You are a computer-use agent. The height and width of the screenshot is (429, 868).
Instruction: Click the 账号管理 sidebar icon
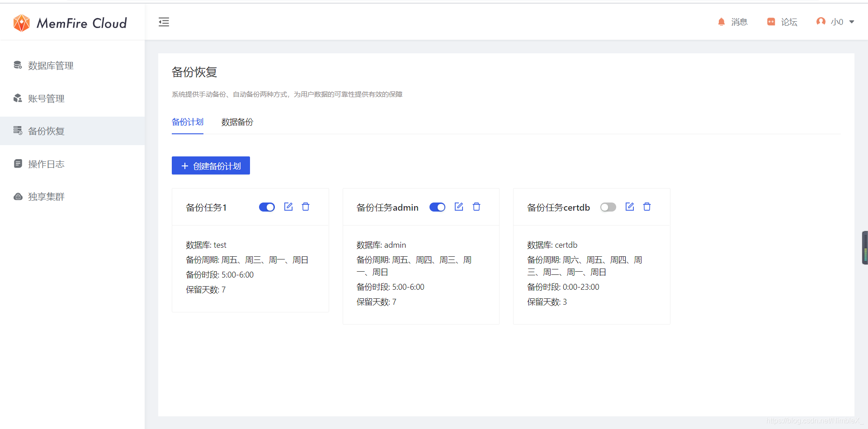coord(18,98)
